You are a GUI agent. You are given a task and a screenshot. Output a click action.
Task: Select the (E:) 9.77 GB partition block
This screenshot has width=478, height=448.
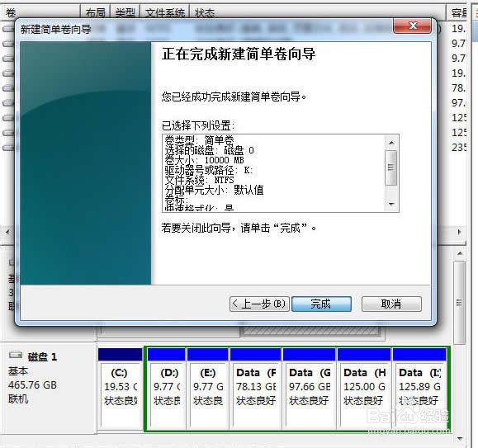(x=208, y=389)
